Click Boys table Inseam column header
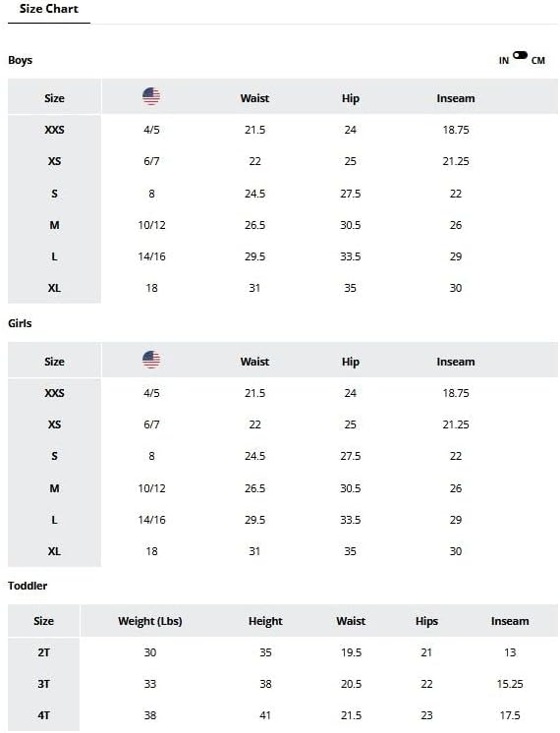560x733 pixels. pyautogui.click(x=456, y=98)
